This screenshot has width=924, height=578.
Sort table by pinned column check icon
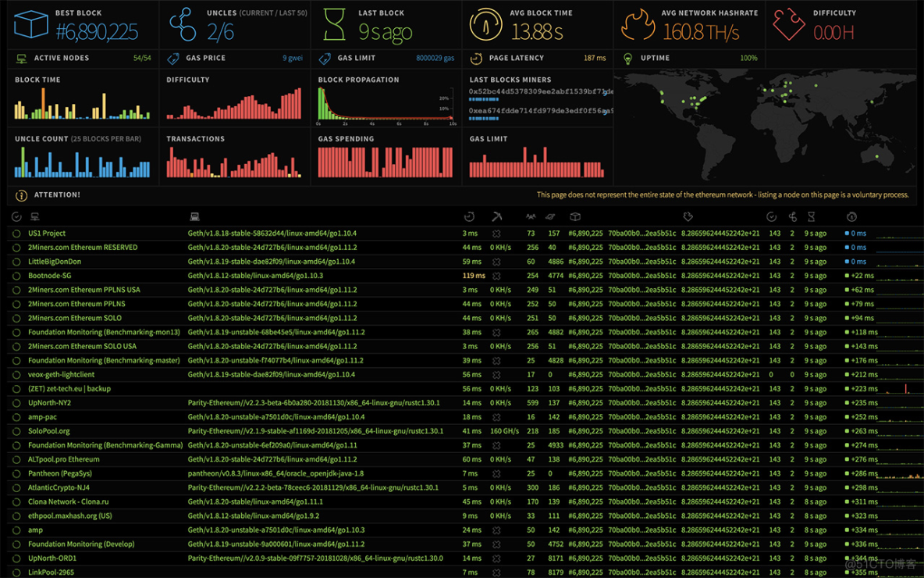pos(16,217)
